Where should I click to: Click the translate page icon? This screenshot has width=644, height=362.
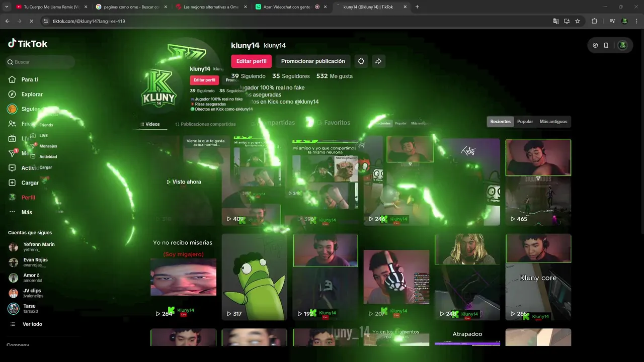click(555, 21)
